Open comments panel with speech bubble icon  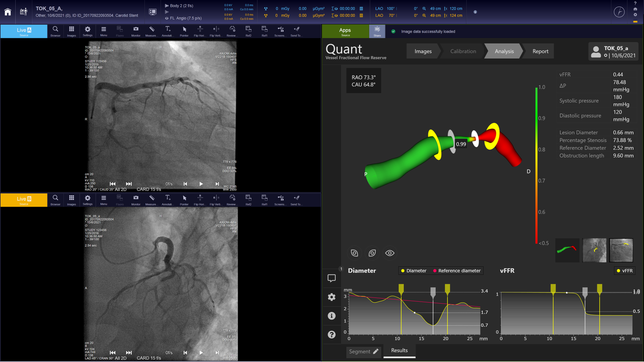tap(331, 278)
